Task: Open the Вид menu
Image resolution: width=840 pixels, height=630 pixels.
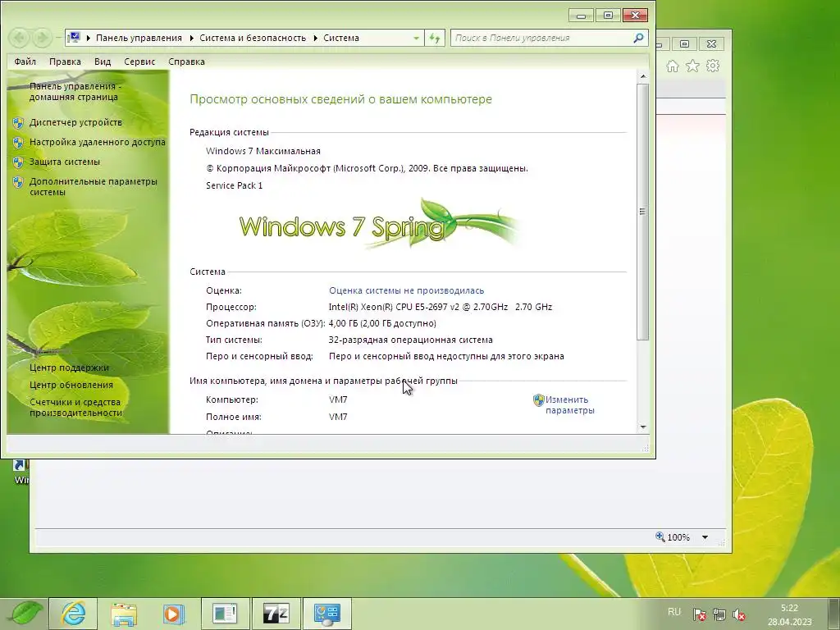Action: pos(103,62)
